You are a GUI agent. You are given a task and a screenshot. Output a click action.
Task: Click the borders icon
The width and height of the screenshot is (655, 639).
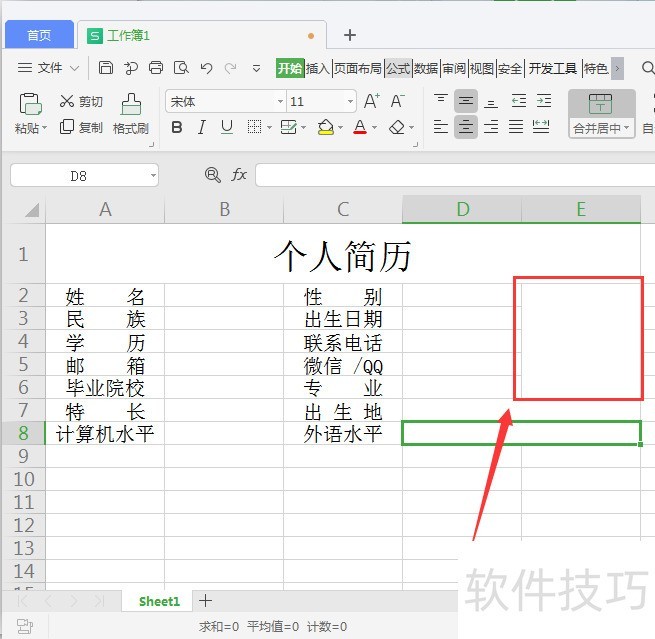254,127
